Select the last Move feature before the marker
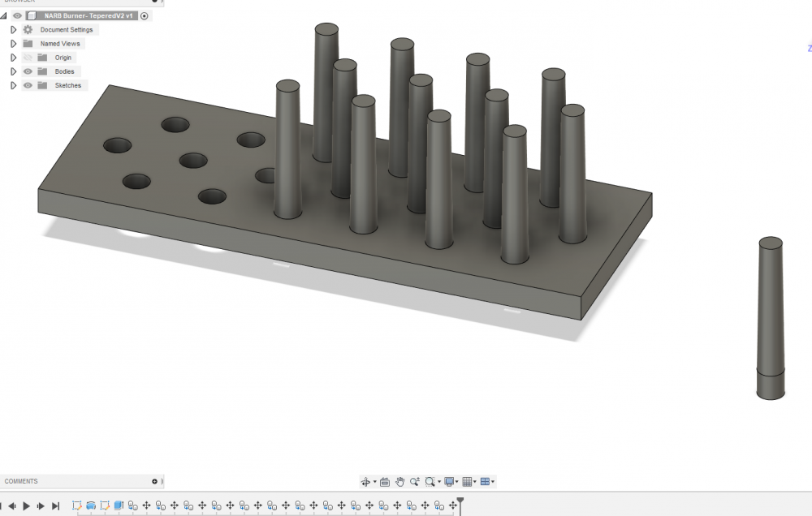The width and height of the screenshot is (812, 516). pyautogui.click(x=452, y=505)
